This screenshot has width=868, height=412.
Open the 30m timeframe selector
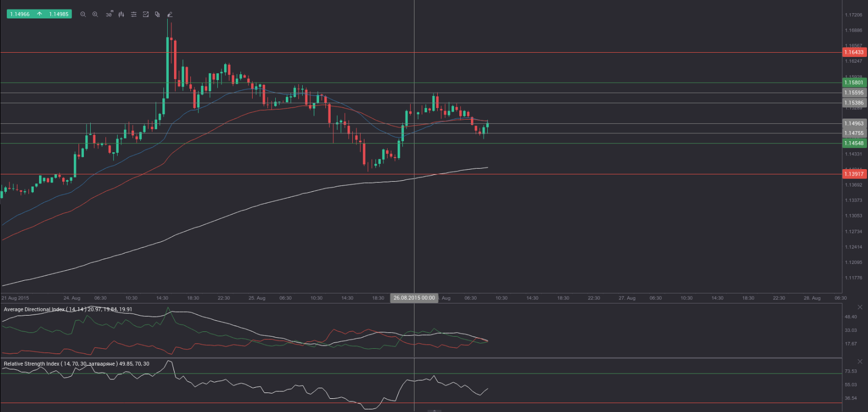pos(109,14)
